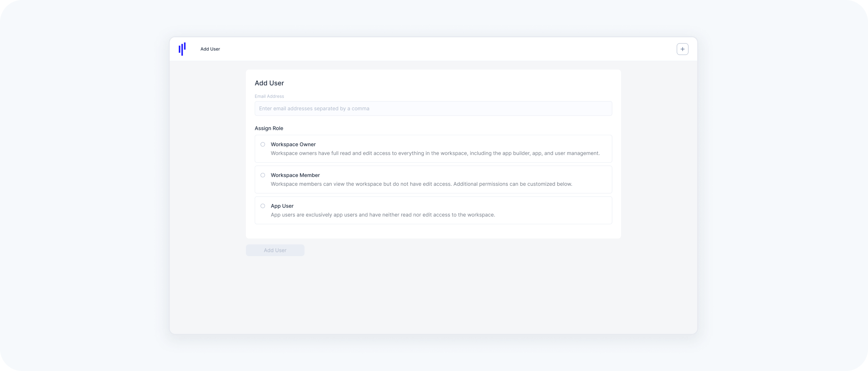868x371 pixels.
Task: Select the Workspace Member radio button
Action: click(263, 175)
